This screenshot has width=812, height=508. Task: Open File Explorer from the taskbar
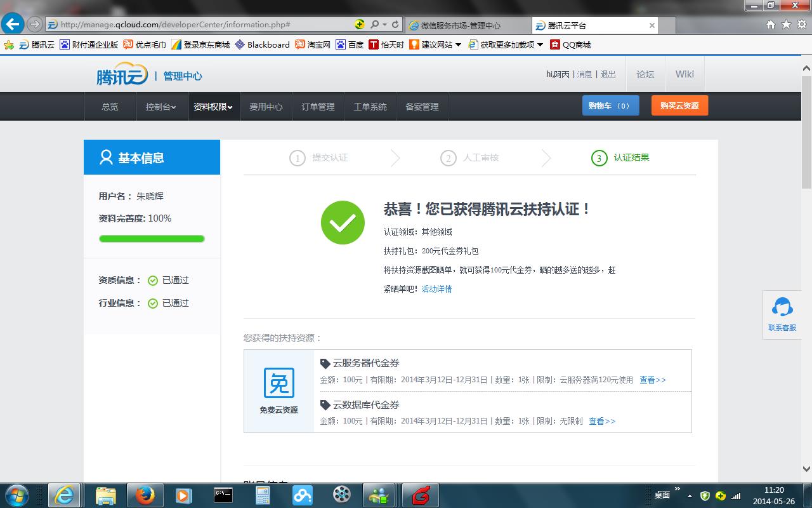(105, 495)
